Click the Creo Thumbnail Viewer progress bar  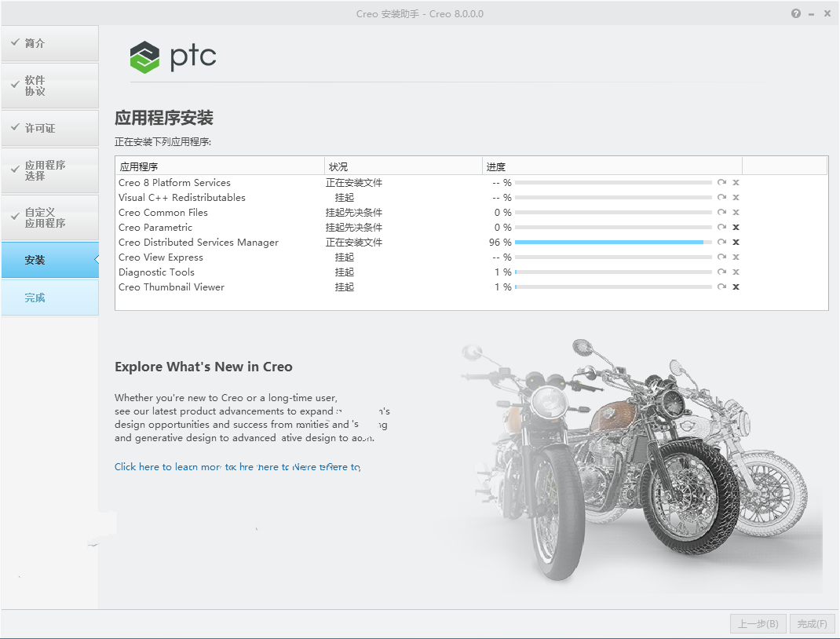coord(613,287)
